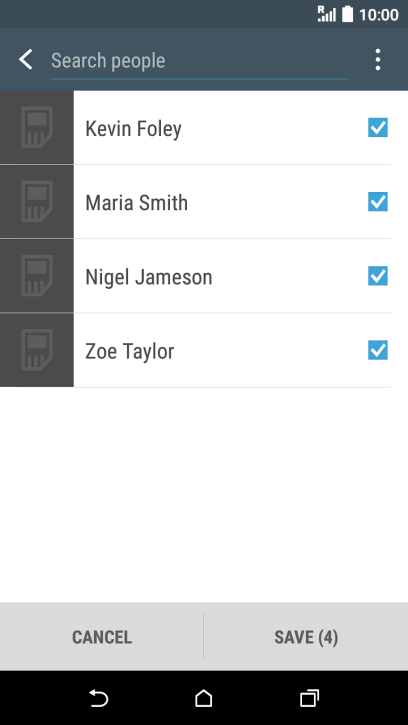This screenshot has width=408, height=725.
Task: Tap the Android home navigation button
Action: coord(204,698)
